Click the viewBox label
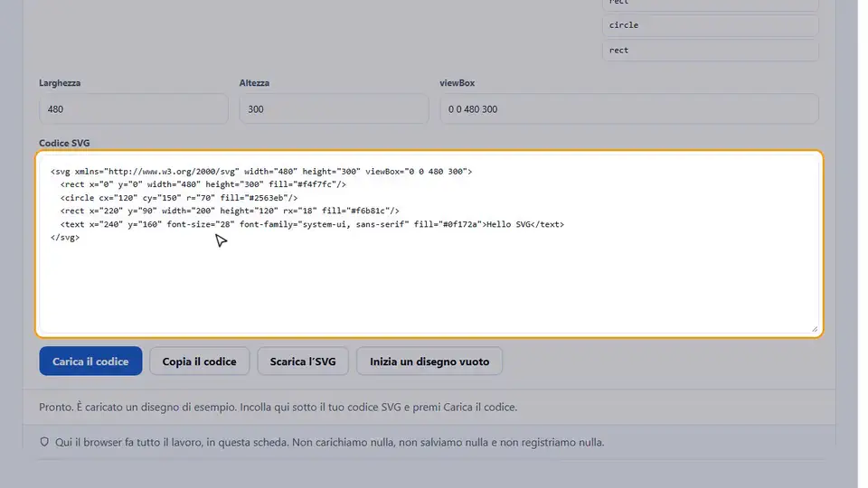 pos(458,83)
